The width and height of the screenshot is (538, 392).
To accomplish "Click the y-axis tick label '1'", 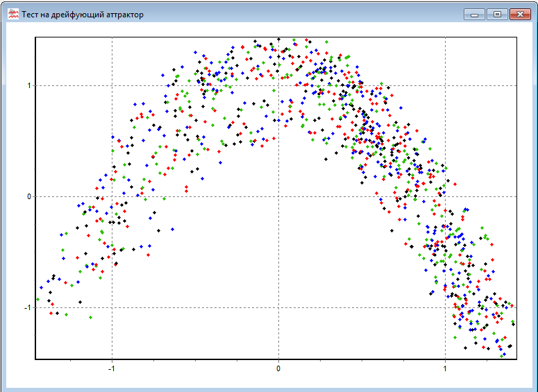I will [29, 86].
